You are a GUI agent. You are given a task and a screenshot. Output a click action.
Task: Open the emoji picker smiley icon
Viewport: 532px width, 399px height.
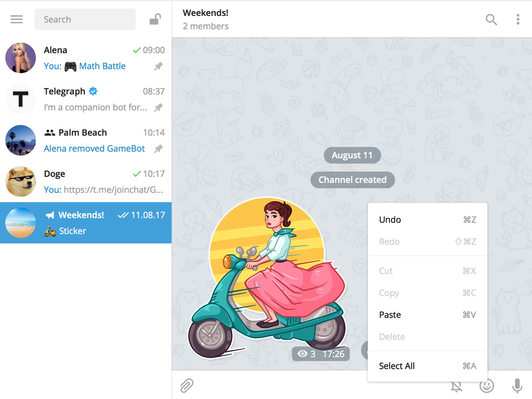pyautogui.click(x=487, y=386)
